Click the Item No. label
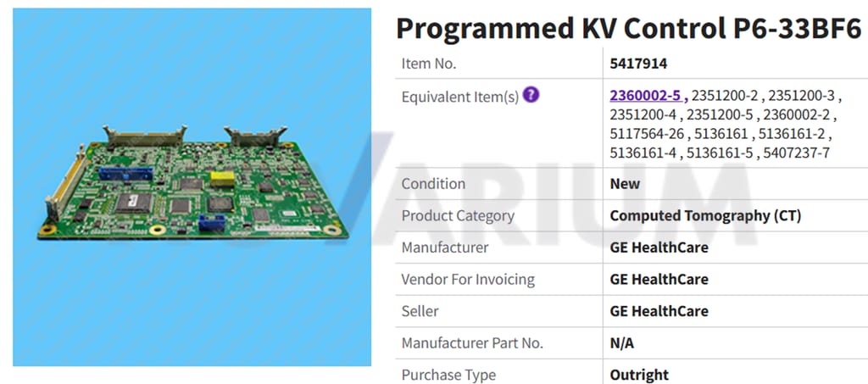The height and width of the screenshot is (384, 868). (x=429, y=64)
